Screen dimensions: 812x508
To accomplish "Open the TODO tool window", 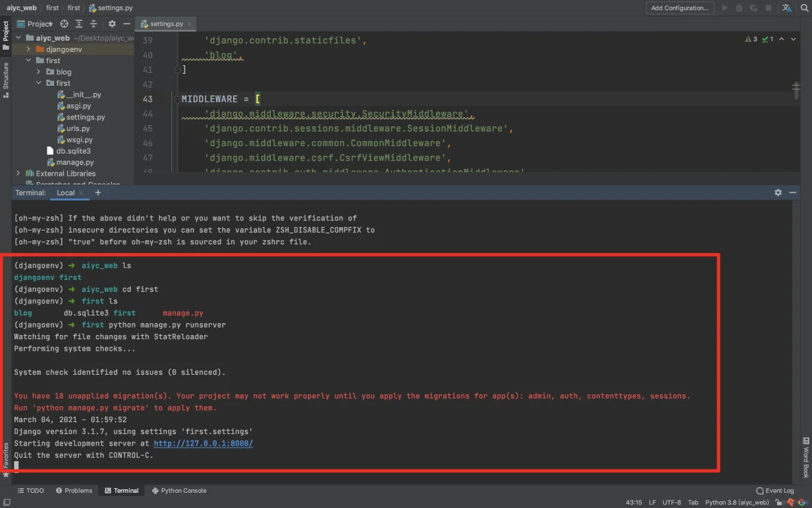I will point(31,490).
